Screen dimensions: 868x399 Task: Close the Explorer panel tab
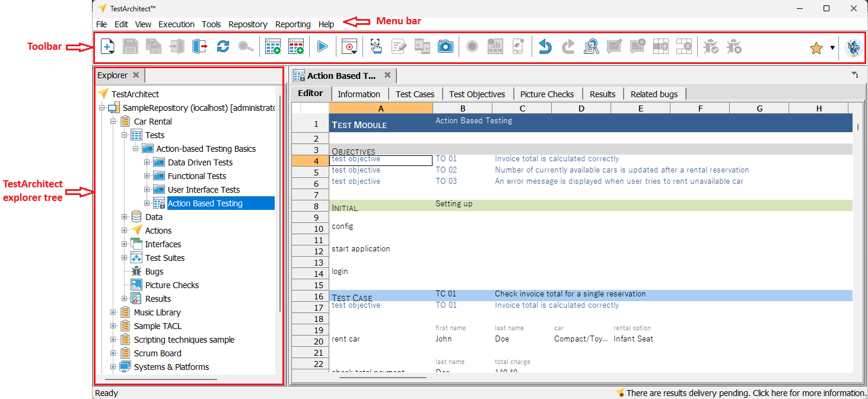click(136, 75)
